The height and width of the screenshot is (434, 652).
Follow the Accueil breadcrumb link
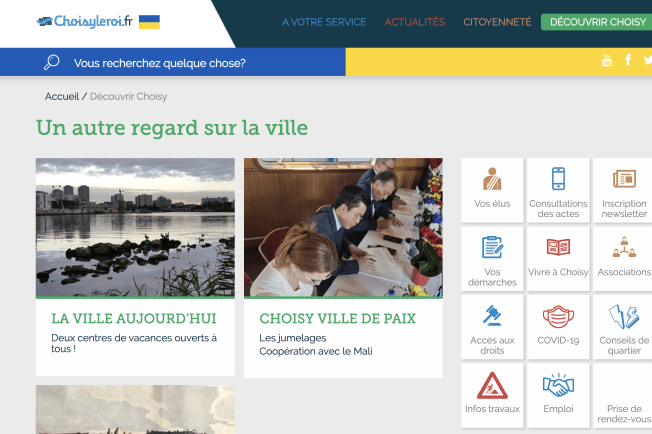pyautogui.click(x=62, y=96)
